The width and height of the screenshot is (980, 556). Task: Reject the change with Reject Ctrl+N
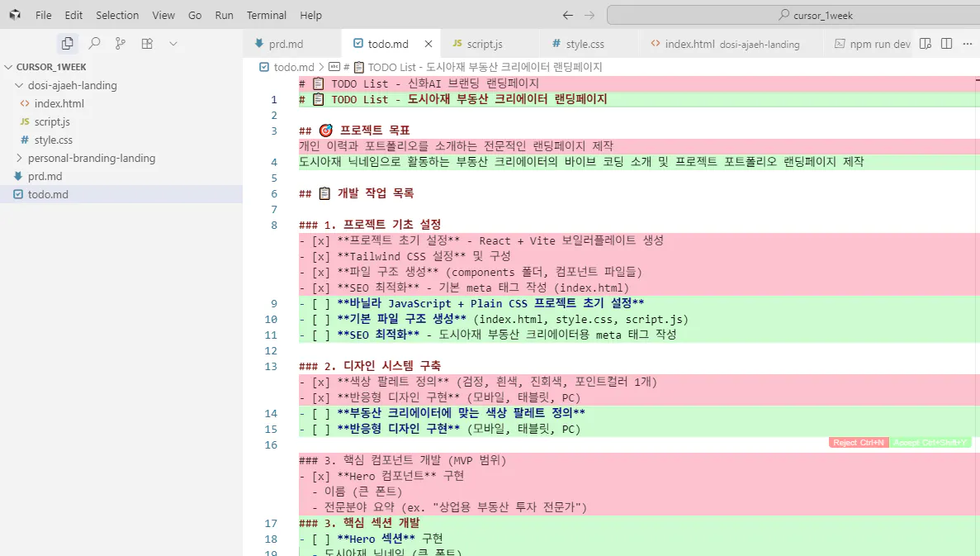click(859, 442)
